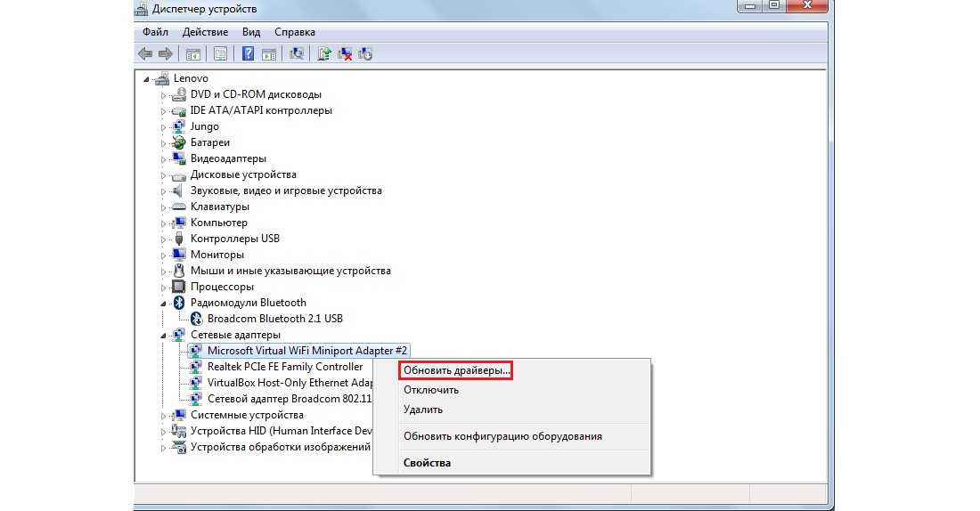The height and width of the screenshot is (511, 980).
Task: Click the show/hide console tree toolbar icon
Action: pyautogui.click(x=192, y=54)
